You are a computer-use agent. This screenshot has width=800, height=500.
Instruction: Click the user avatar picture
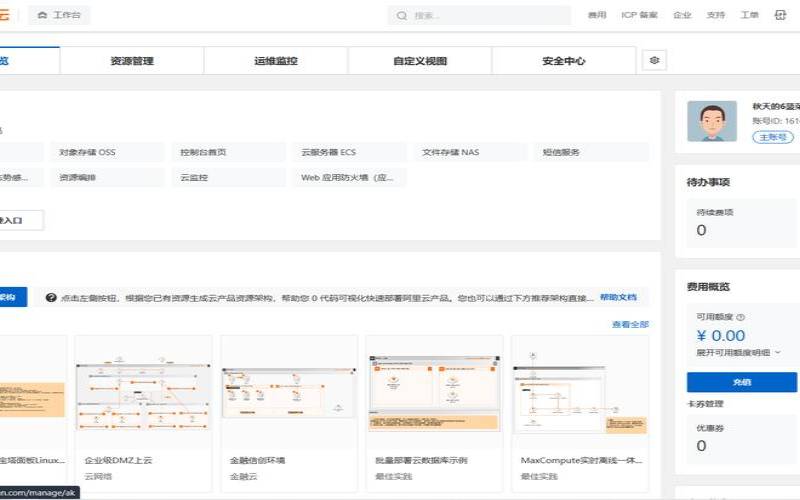[712, 121]
